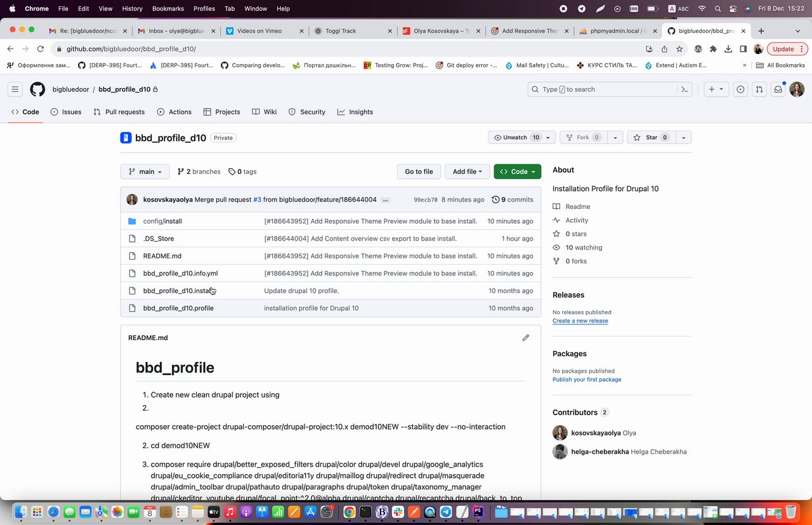Switch to the Issues tab
The width and height of the screenshot is (812, 525).
click(x=66, y=112)
